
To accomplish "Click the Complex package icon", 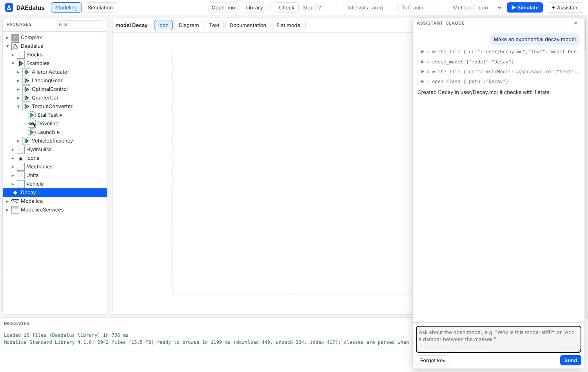I will [15, 38].
